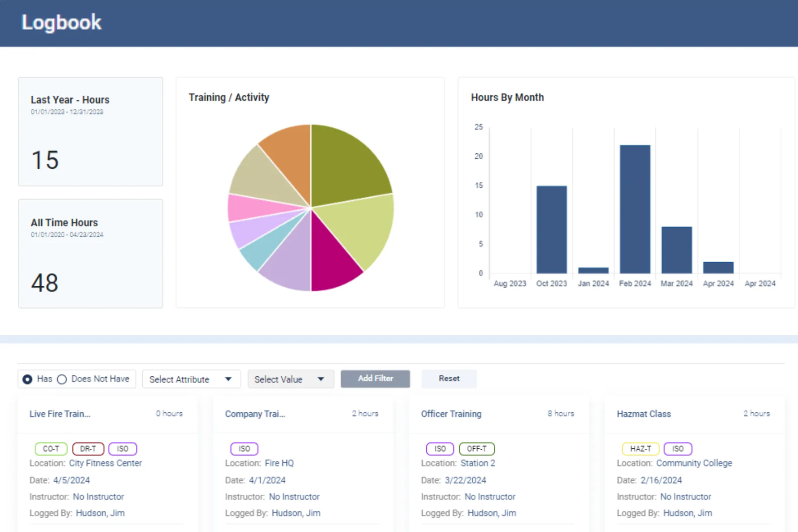Click the Fire HQ location text
This screenshot has width=798, height=532.
(x=279, y=463)
